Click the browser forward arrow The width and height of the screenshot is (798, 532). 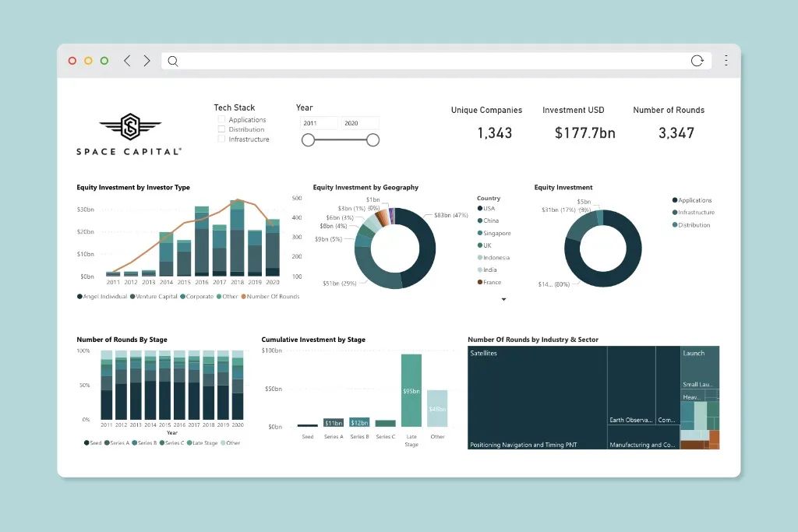click(x=147, y=61)
